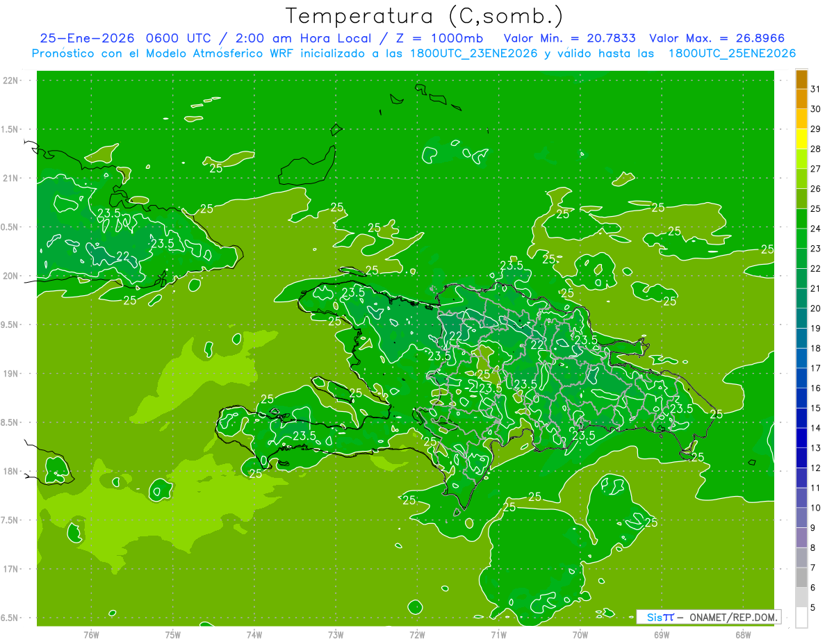Click the green swatch between colorbar 24 and 25
The image size is (834, 644).
point(801,218)
